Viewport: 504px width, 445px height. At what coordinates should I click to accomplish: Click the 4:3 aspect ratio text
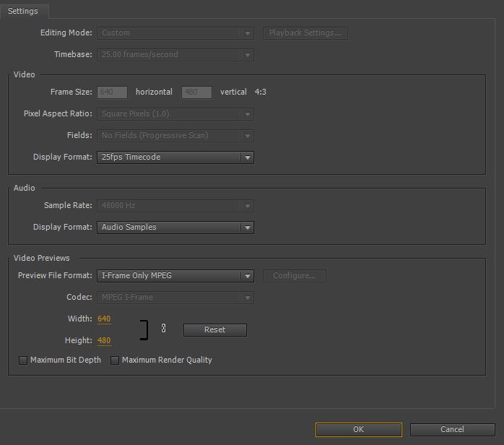(261, 92)
